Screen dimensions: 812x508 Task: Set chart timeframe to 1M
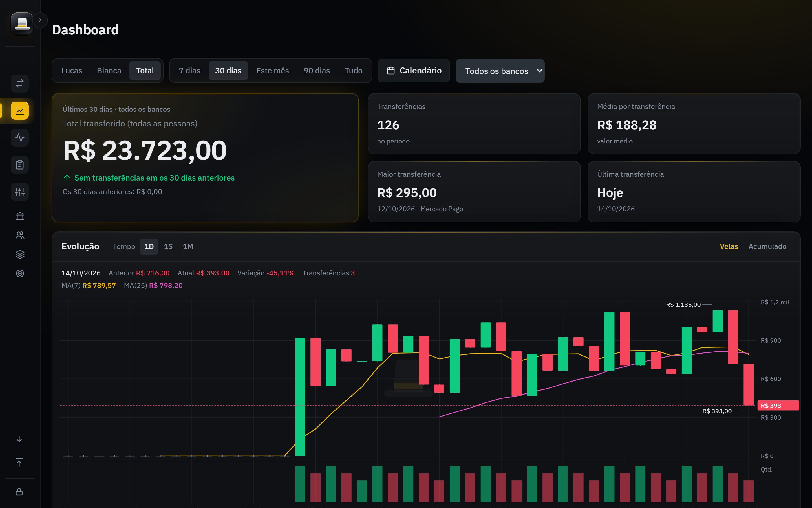188,247
